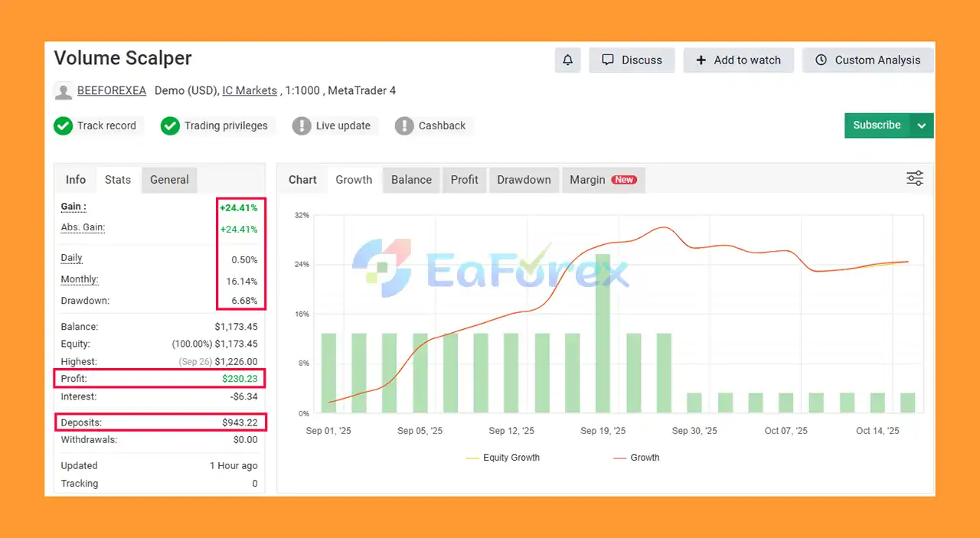Switch to the Balance chart tab
Viewport: 980px width, 538px height.
pyautogui.click(x=411, y=180)
